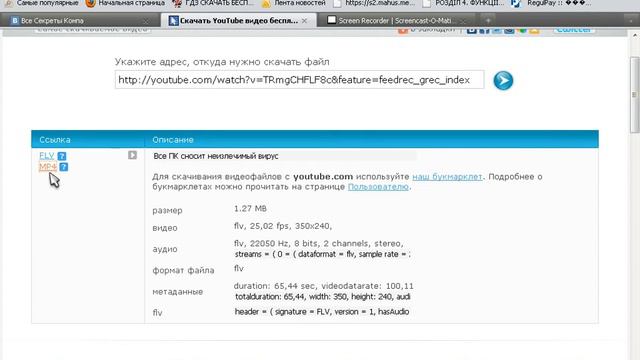Open 'ГДЗ СКАЧАТЬ БЕСП...' bookmark
The height and width of the screenshot is (360, 640).
(213, 3)
